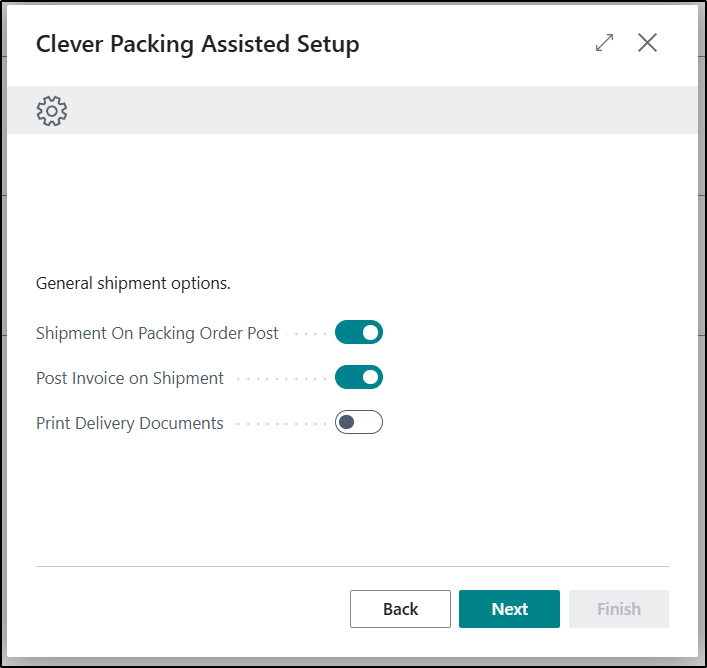Click the dotted leader beside Print Delivery Documents
Screen dimensions: 707x668
pos(280,424)
